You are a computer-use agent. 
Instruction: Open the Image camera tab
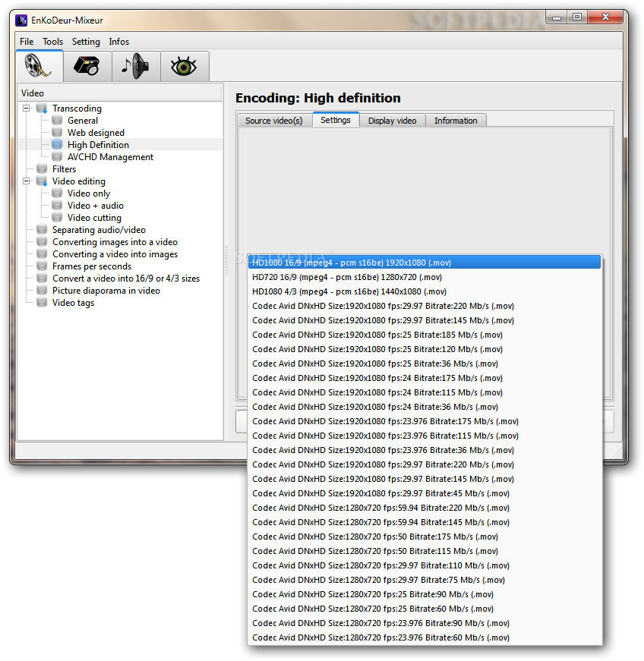87,66
